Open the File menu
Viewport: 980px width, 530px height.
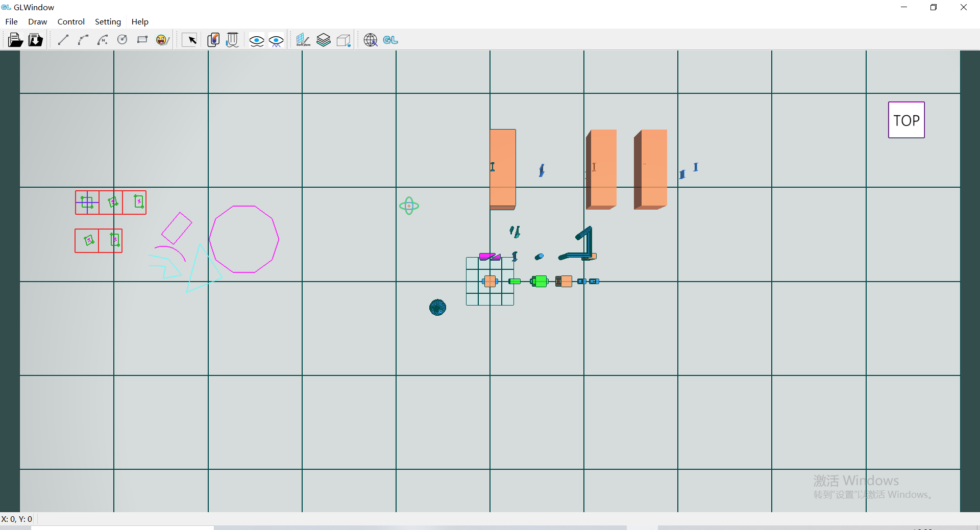(x=11, y=21)
